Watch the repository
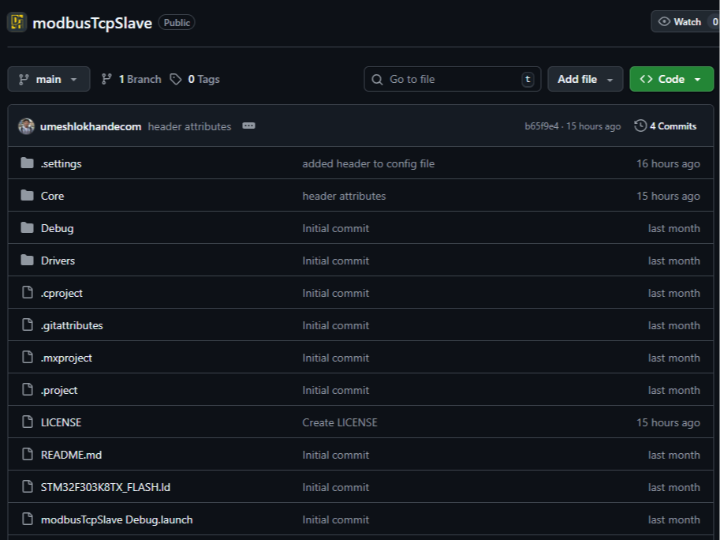The image size is (720, 540). pos(681,22)
